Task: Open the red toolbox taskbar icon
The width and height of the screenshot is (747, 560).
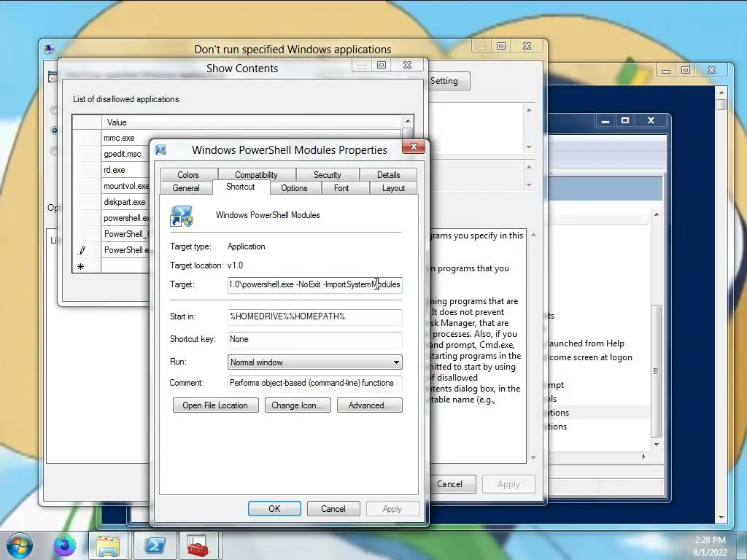Action: tap(198, 545)
